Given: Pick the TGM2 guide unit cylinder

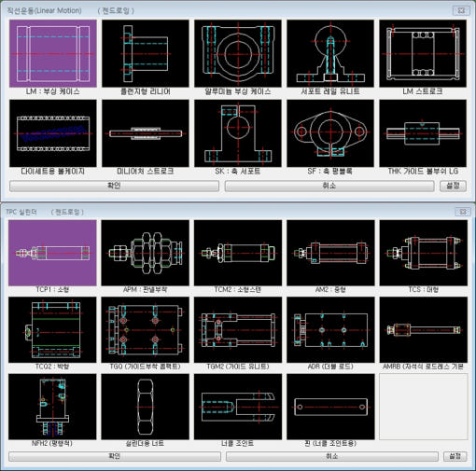Looking at the screenshot, I should [x=238, y=330].
